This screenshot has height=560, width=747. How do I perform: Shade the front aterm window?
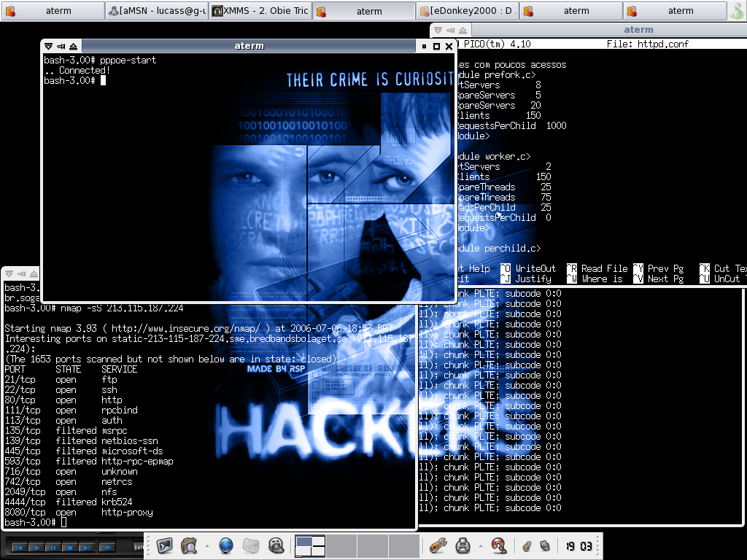74,46
